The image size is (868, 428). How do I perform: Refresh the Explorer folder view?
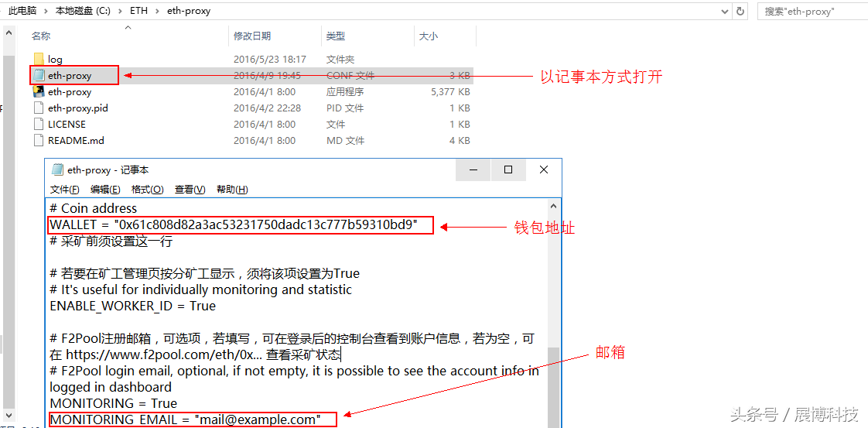(740, 11)
